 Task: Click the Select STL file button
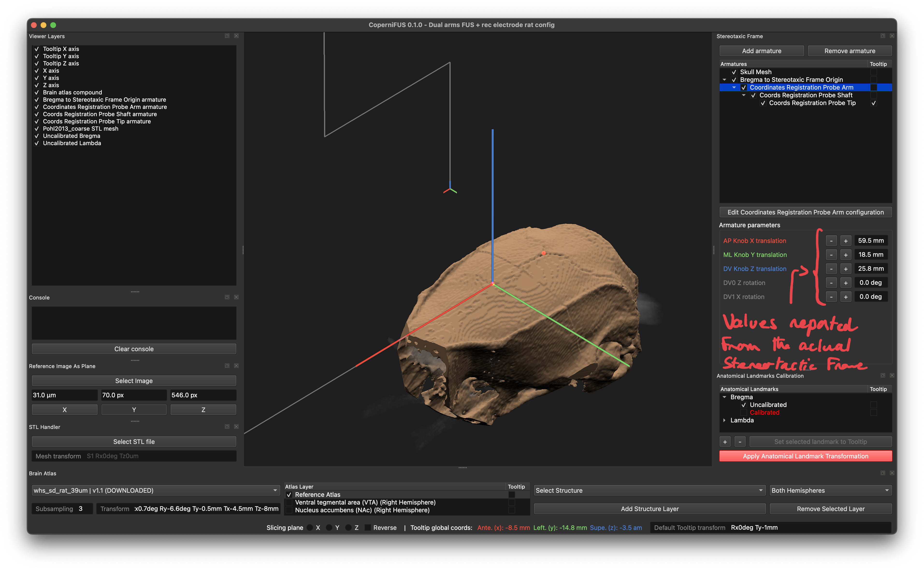click(x=134, y=442)
